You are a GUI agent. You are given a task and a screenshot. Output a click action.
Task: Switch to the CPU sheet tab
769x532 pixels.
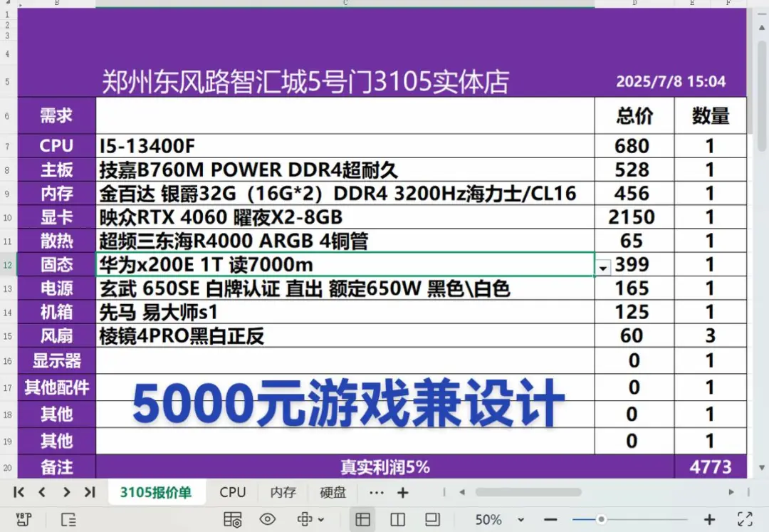232,492
